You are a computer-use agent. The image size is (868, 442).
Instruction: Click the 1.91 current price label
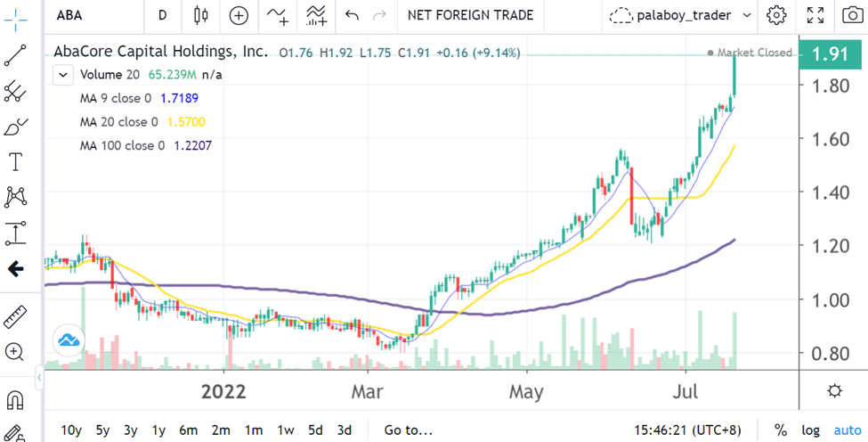coord(831,54)
